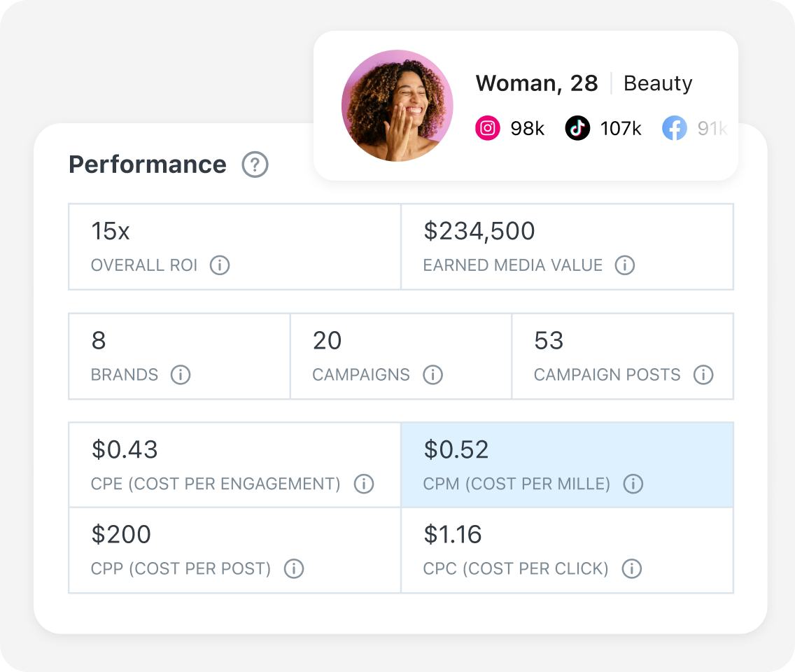Click the TikTok platform icon
This screenshot has width=795, height=672.
(x=577, y=128)
